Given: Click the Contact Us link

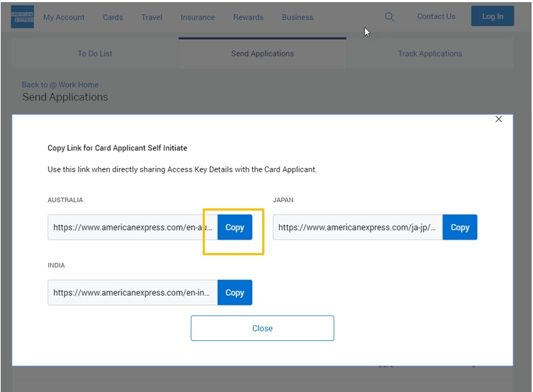Looking at the screenshot, I should coord(436,17).
